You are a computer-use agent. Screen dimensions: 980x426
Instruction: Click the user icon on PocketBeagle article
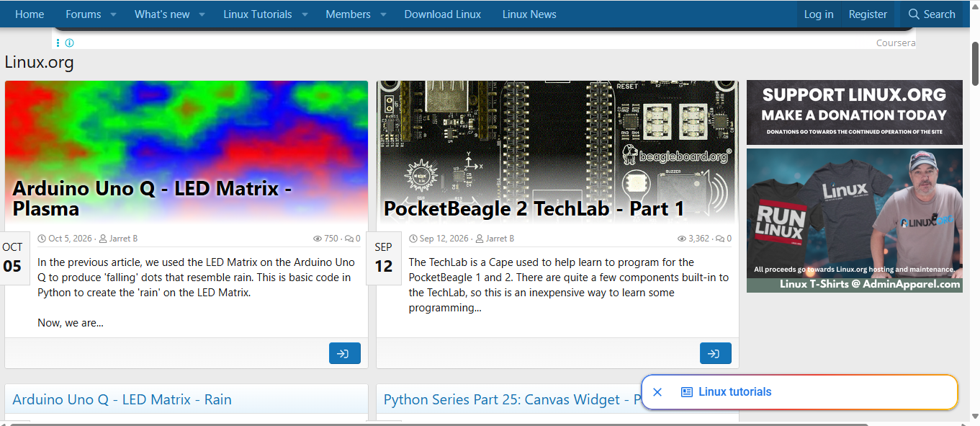point(480,239)
